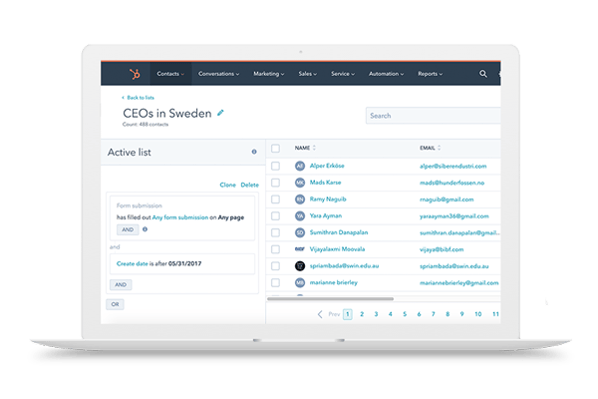Open the search magnifier icon
Screen dimensions: 598x399
coord(483,74)
